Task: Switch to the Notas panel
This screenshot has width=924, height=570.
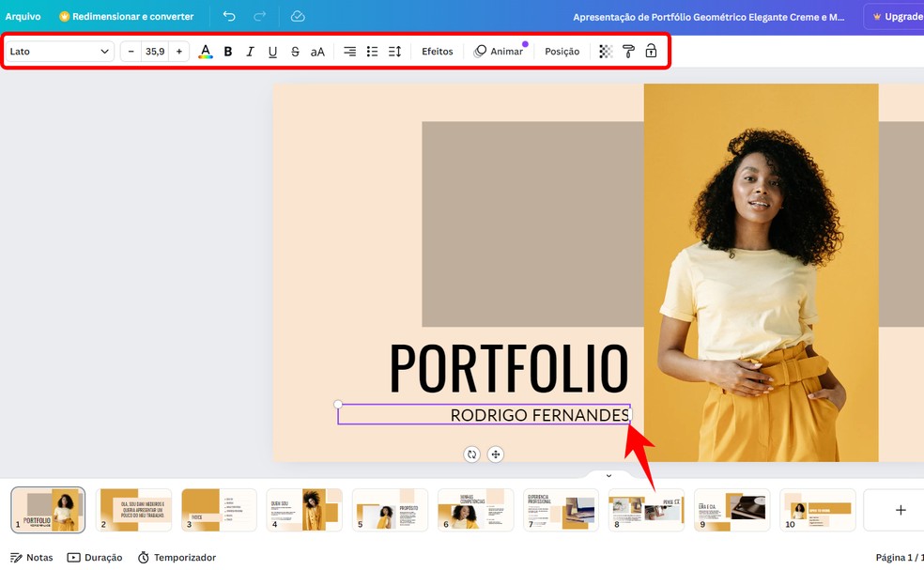Action: [31, 557]
